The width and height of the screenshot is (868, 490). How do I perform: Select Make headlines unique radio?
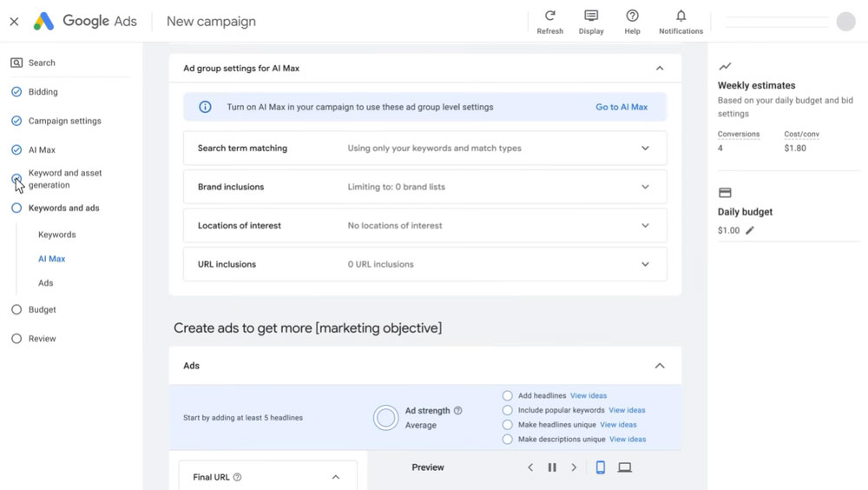click(507, 425)
